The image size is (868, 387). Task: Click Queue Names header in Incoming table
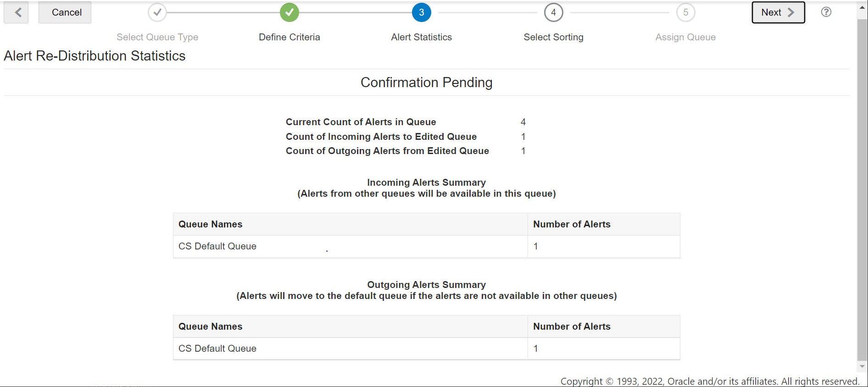tap(211, 224)
